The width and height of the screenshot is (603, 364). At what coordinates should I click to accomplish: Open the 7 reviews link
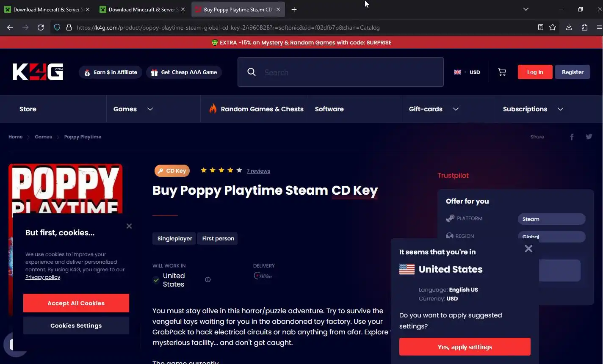pyautogui.click(x=258, y=171)
